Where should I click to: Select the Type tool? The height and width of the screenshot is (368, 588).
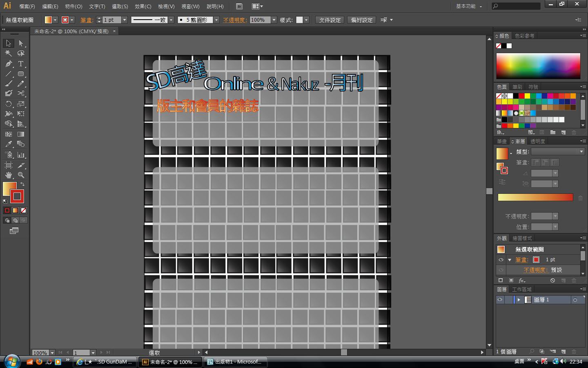(21, 64)
